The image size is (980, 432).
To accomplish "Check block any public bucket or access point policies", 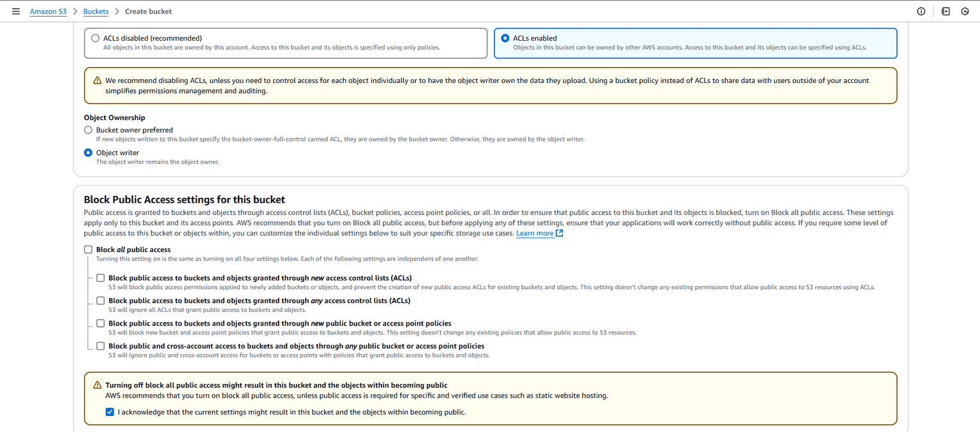I will point(101,346).
